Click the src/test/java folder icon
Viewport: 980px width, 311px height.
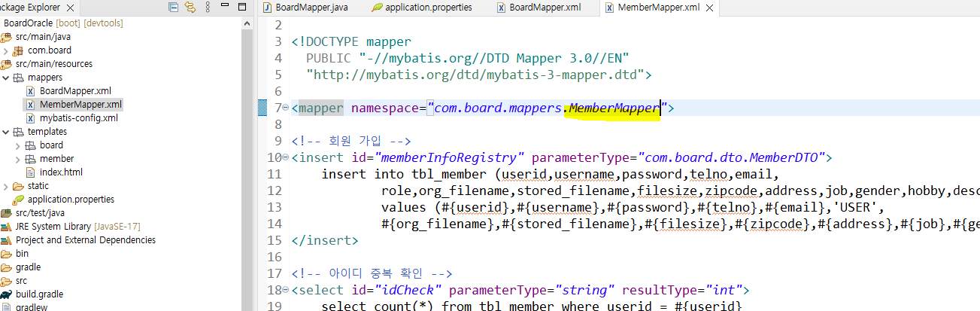6,213
